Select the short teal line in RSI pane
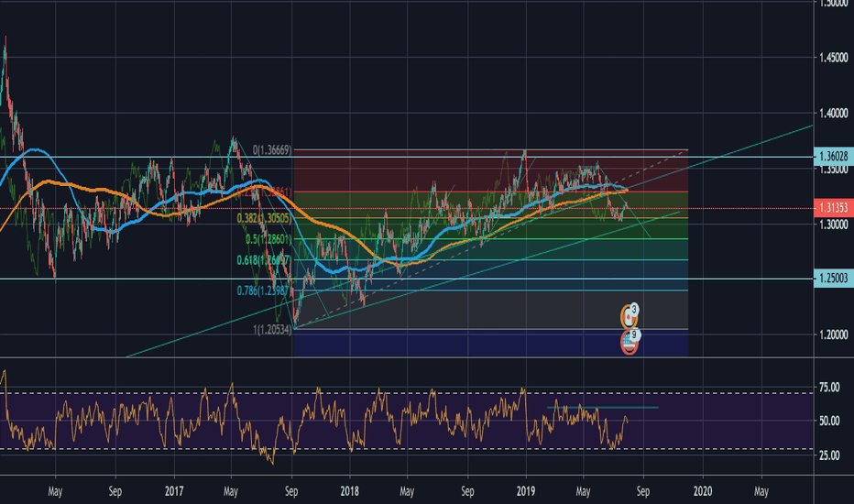854x504 pixels. point(603,407)
